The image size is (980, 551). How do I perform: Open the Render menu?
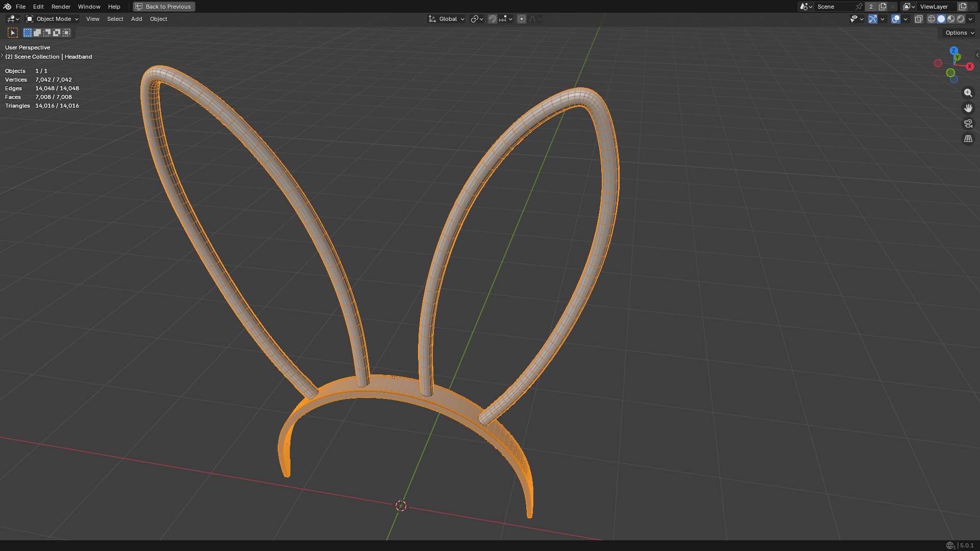pos(61,7)
